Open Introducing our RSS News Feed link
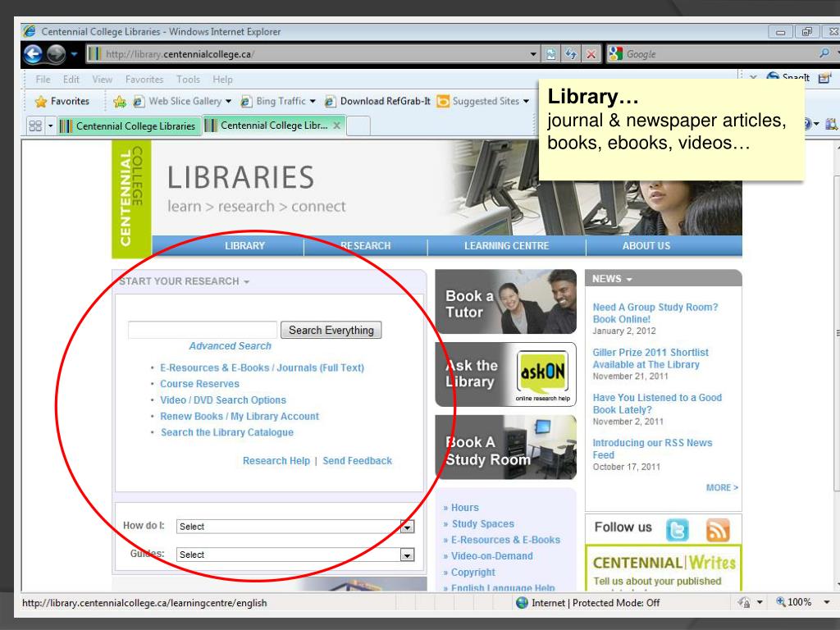Image resolution: width=840 pixels, height=630 pixels. click(x=652, y=449)
